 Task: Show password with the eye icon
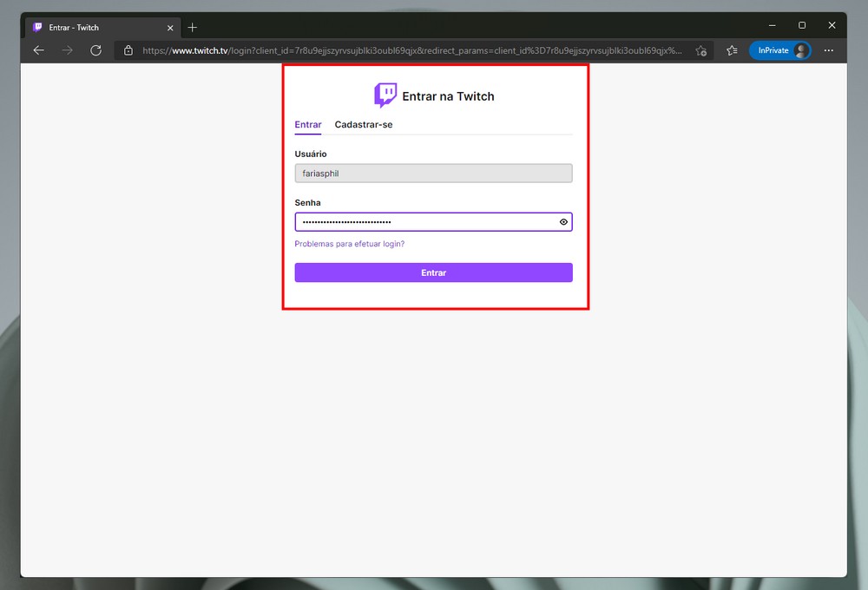[563, 222]
